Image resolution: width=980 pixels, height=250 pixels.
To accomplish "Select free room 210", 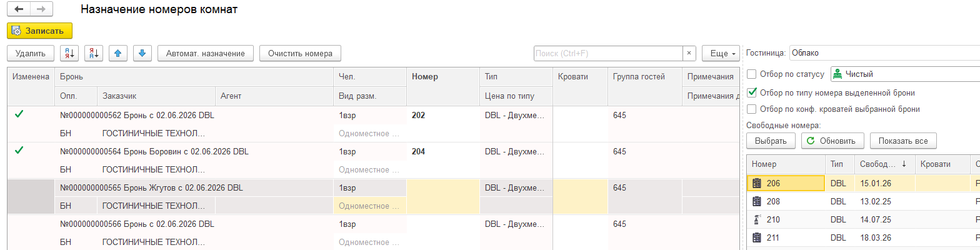I will 773,219.
